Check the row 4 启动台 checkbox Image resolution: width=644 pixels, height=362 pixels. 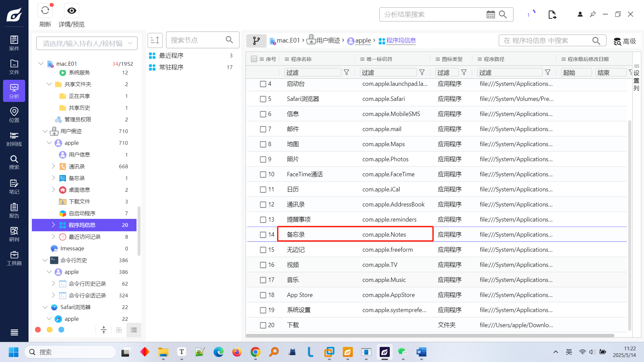[263, 84]
